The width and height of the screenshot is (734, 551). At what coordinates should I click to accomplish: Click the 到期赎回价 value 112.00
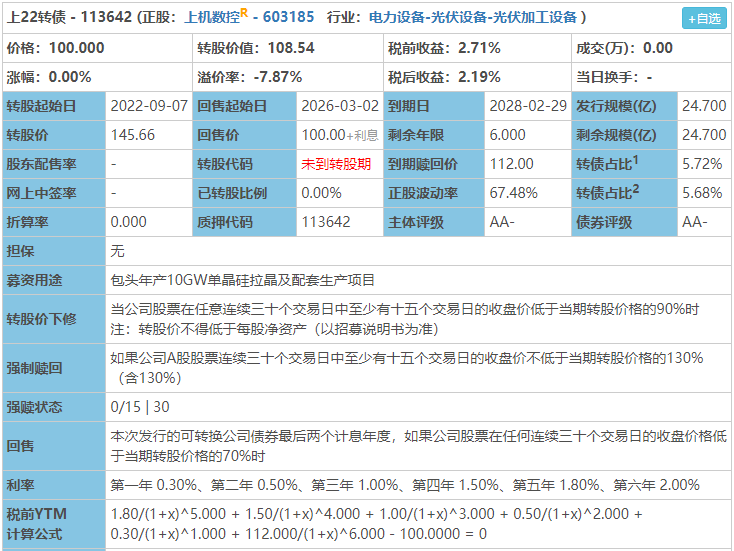(x=511, y=164)
